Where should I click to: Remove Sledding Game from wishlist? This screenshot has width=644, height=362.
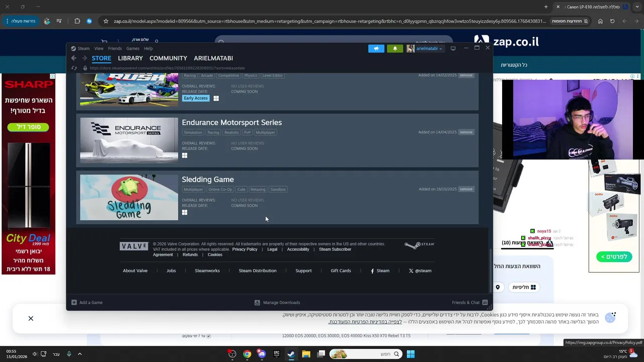pos(466,189)
